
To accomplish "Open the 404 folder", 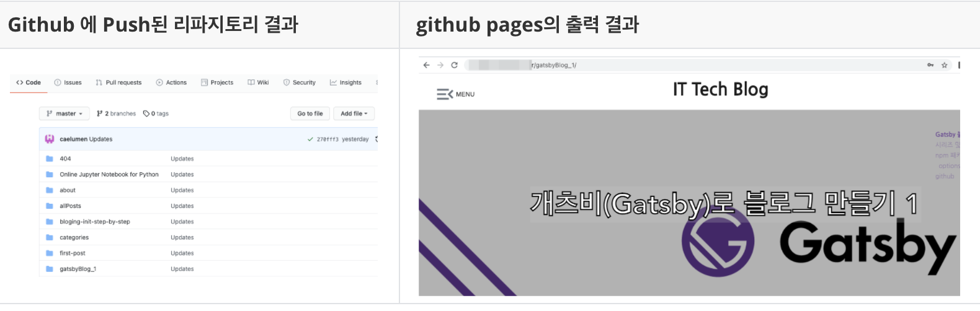I will [65, 159].
